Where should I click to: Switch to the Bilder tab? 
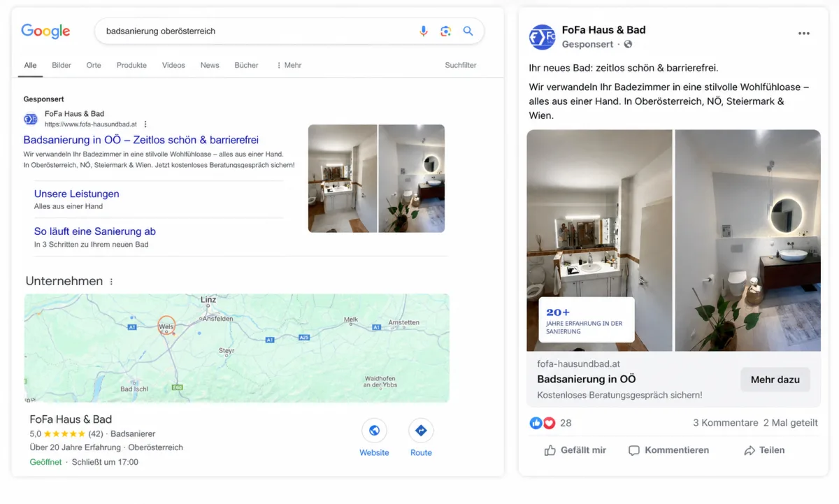tap(62, 65)
